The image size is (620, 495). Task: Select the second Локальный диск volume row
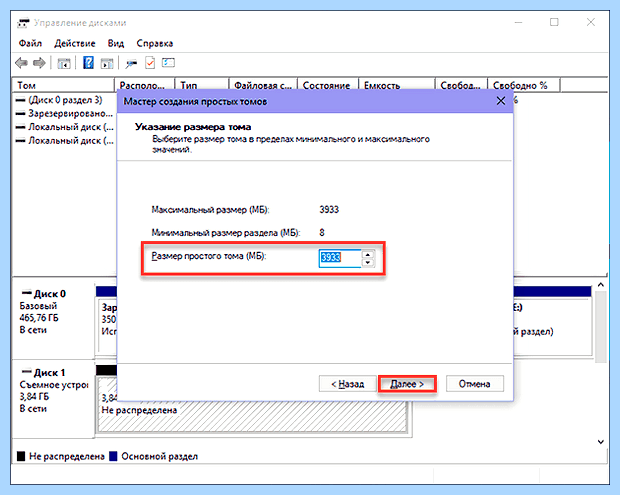point(65,141)
